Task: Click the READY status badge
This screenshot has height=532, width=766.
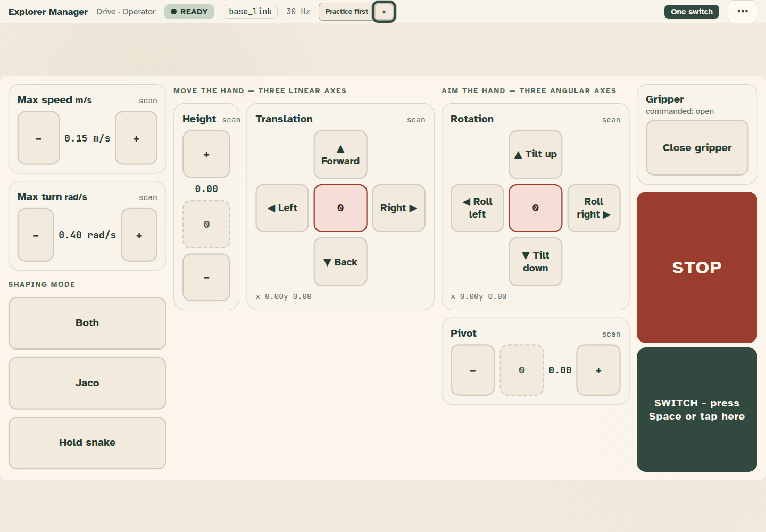Action: [x=189, y=12]
